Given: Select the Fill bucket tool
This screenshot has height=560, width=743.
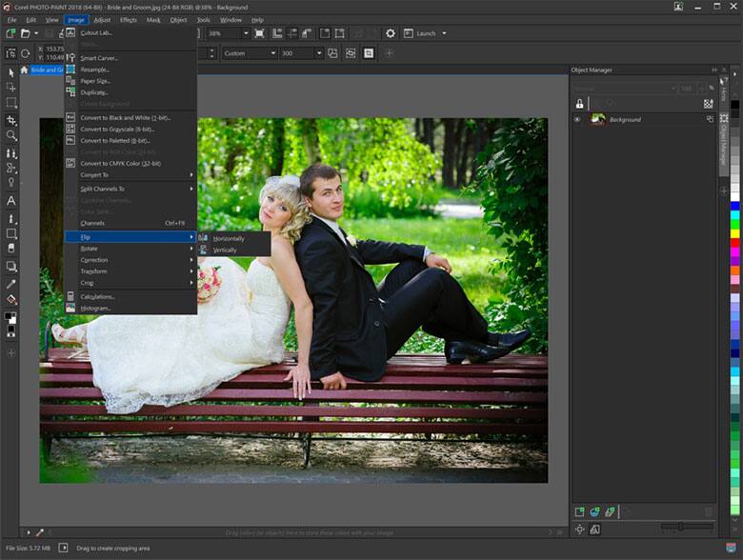Looking at the screenshot, I should click(x=11, y=300).
